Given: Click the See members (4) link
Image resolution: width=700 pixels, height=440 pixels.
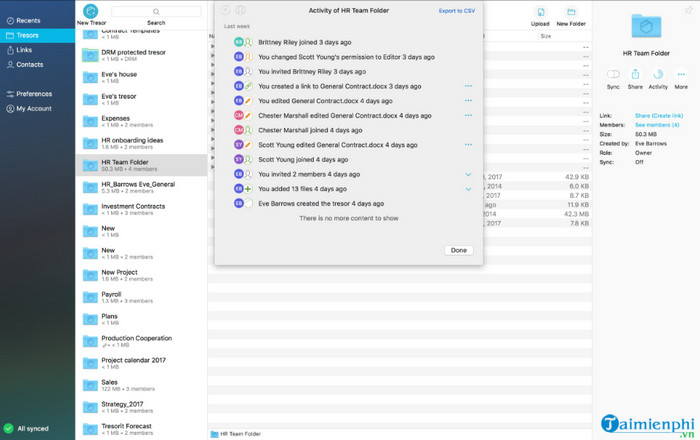Looking at the screenshot, I should (657, 125).
